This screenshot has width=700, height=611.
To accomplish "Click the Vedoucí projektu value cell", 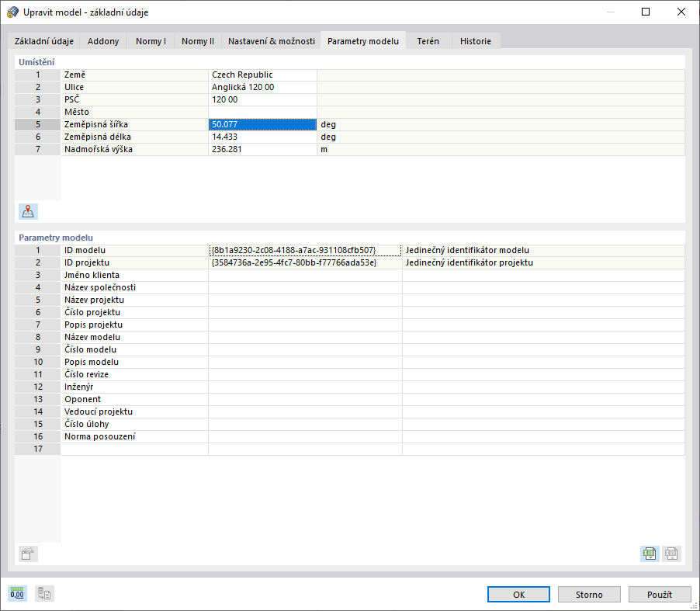I will point(305,411).
